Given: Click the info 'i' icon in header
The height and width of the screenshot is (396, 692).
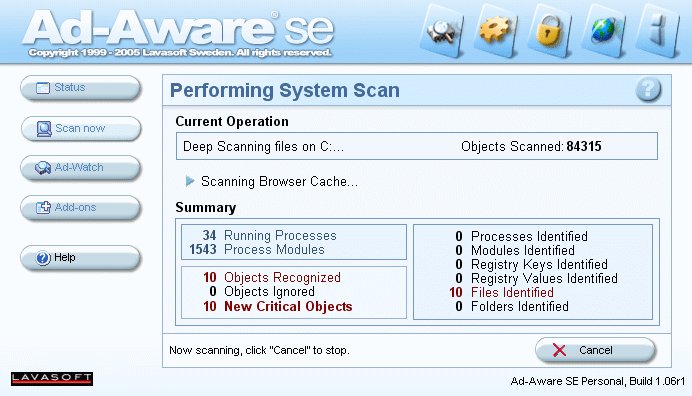Looking at the screenshot, I should 658,32.
